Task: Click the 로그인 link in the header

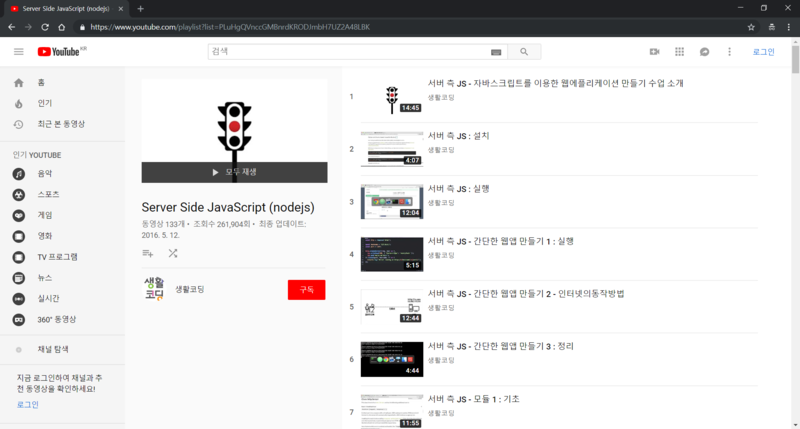Action: pyautogui.click(x=763, y=52)
